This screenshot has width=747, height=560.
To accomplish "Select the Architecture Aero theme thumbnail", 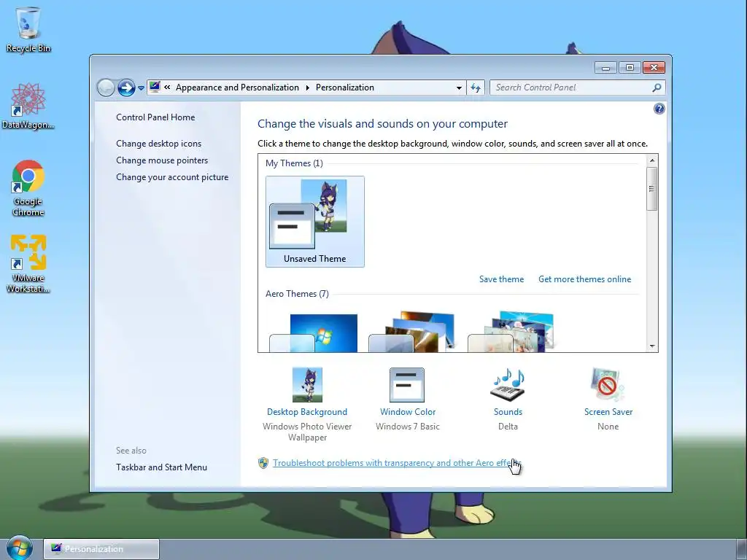I will click(411, 332).
